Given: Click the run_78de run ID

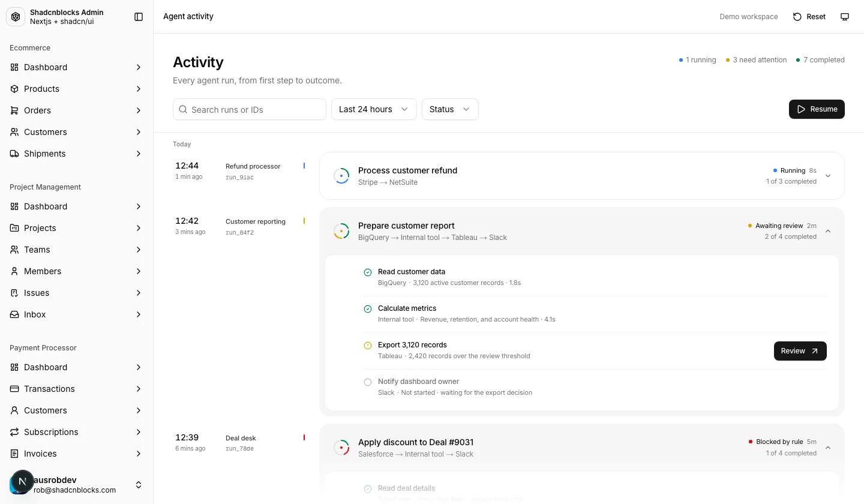Looking at the screenshot, I should tap(239, 449).
